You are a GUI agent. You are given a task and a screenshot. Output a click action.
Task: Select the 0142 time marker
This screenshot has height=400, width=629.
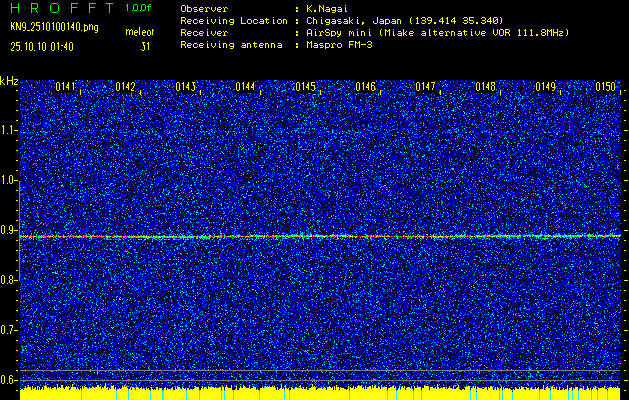[x=126, y=87]
